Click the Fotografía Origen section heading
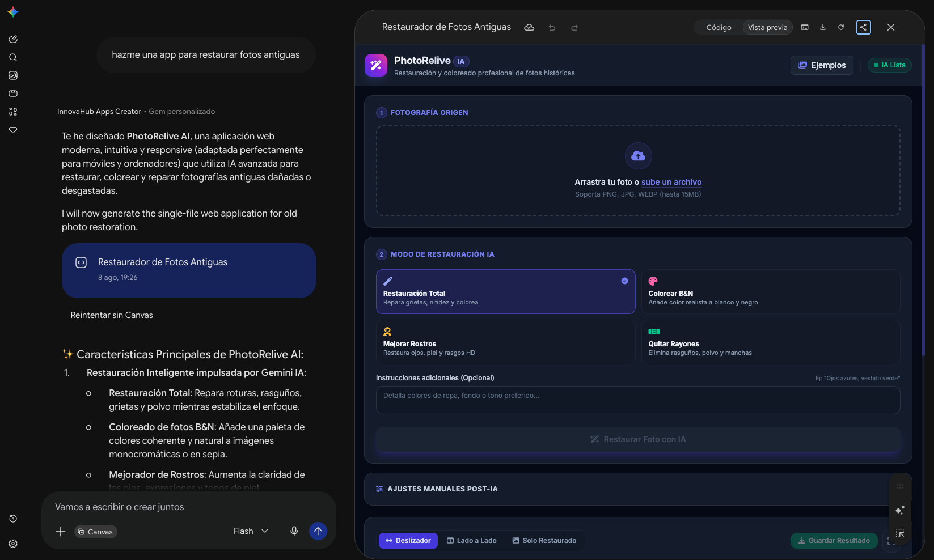 (x=429, y=113)
